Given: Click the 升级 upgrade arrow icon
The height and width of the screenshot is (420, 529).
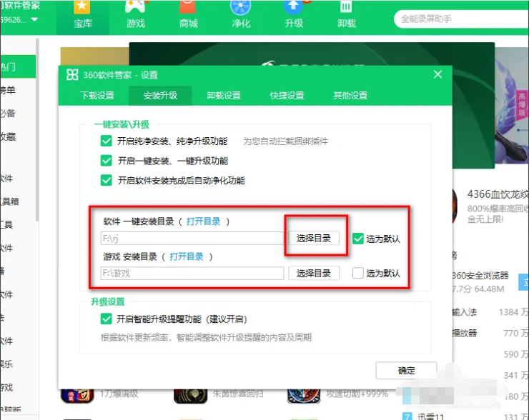Looking at the screenshot, I should click(294, 8).
